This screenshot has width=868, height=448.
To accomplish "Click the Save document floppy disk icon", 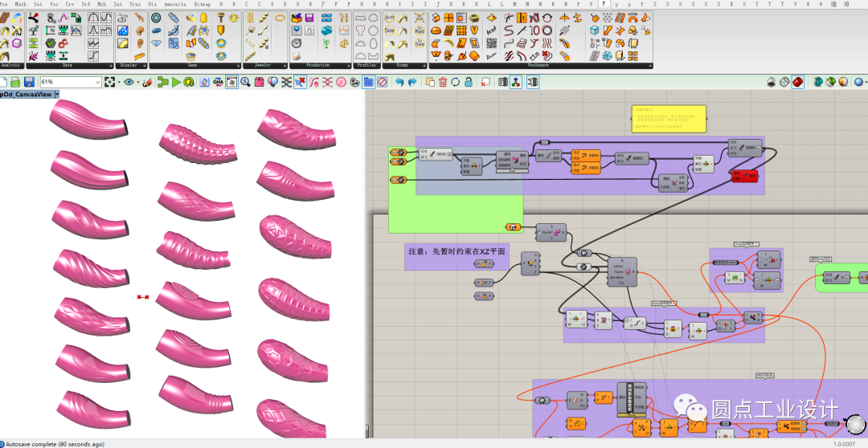I will coord(29,82).
